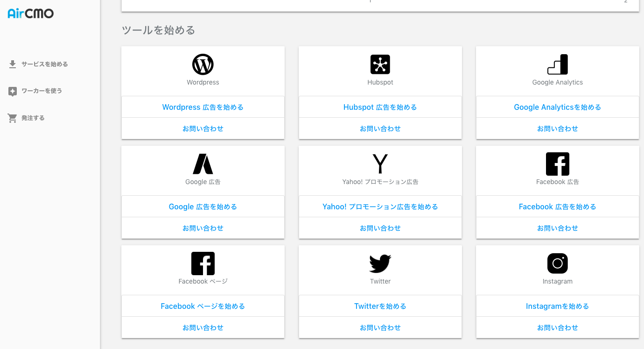Click the Twitter bird icon
Viewport: 644px width, 349px height.
[x=380, y=264]
